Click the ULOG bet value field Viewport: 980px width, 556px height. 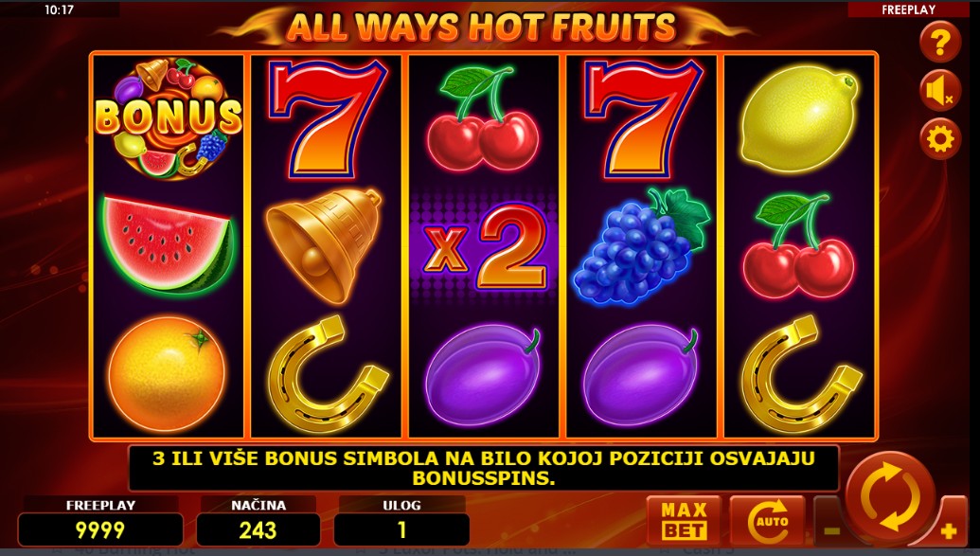[x=401, y=529]
